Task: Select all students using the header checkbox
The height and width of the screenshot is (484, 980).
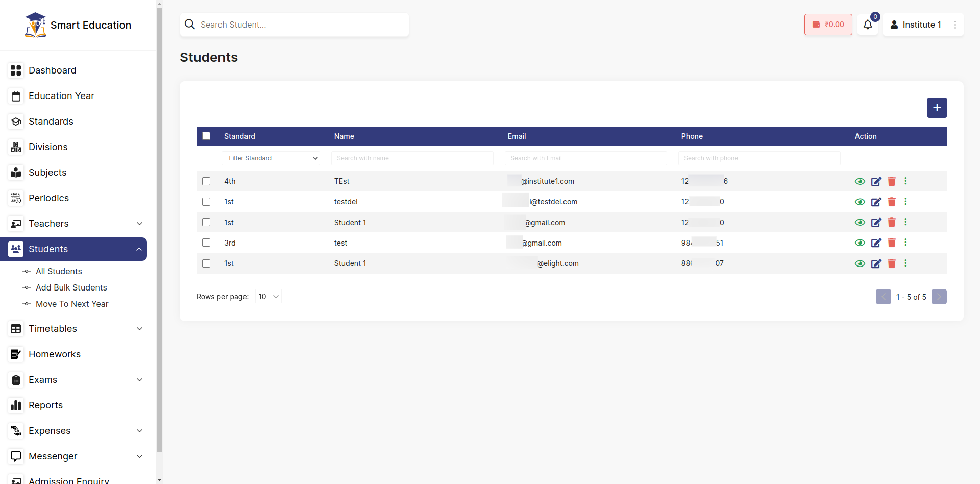Action: [x=206, y=136]
